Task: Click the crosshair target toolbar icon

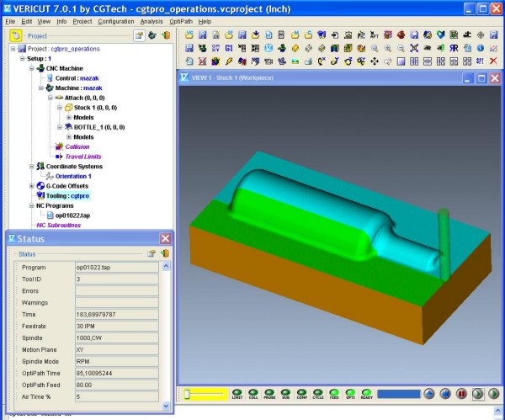Action: [x=481, y=35]
